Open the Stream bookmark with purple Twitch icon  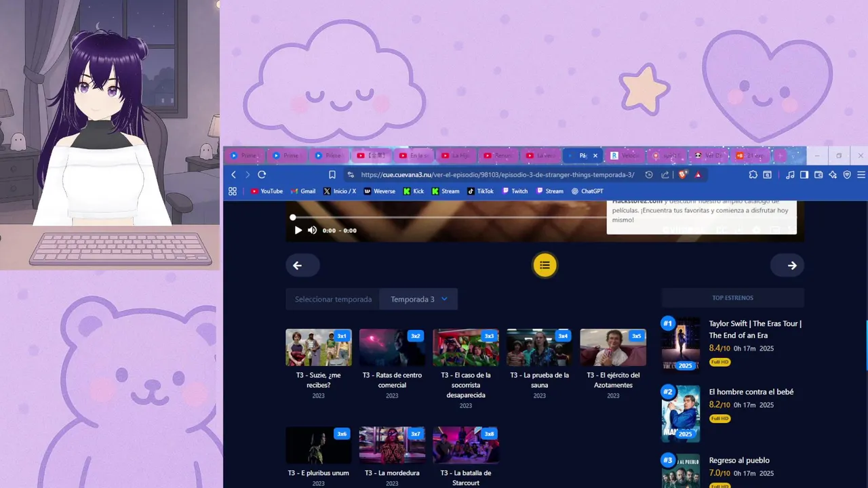tap(550, 191)
